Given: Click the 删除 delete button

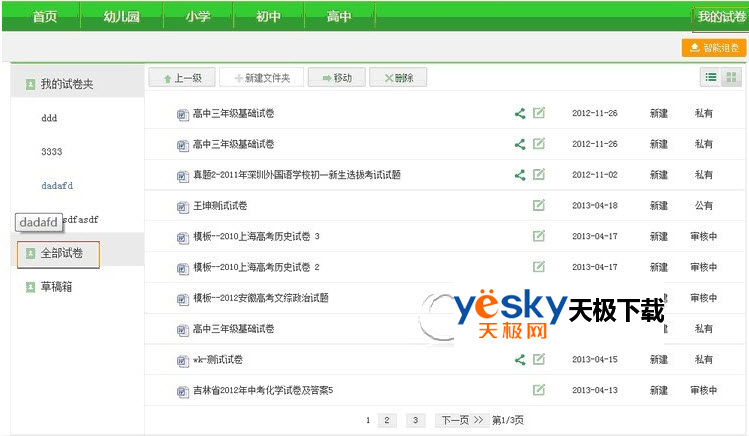Looking at the screenshot, I should (x=398, y=77).
